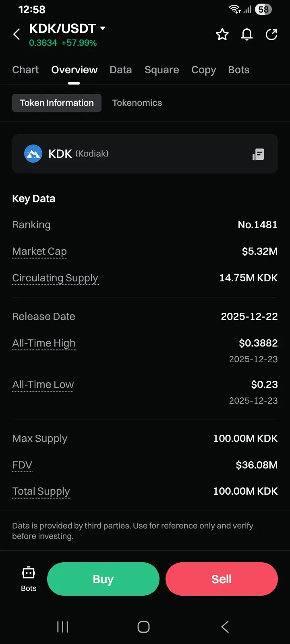Open the Square tab
This screenshot has height=644, width=290.
point(162,70)
